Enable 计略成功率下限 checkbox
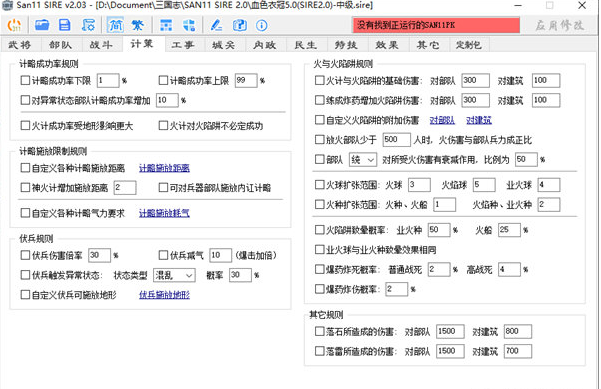601x389 pixels. click(25, 80)
